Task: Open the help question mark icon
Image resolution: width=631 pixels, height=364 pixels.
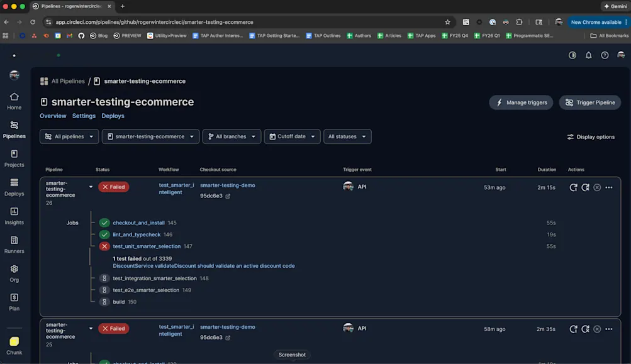Action: (605, 55)
